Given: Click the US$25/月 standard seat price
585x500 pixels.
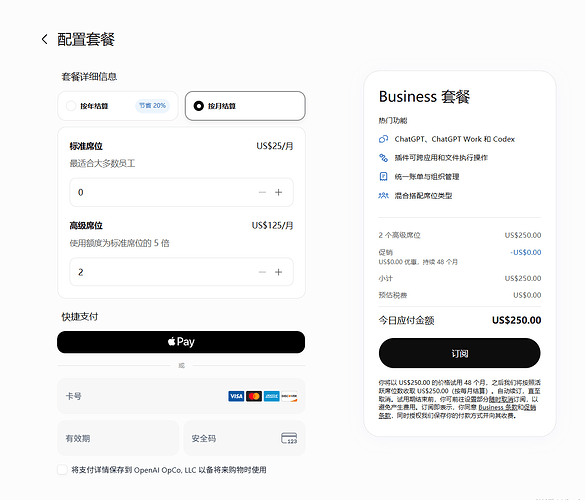Looking at the screenshot, I should pyautogui.click(x=275, y=146).
